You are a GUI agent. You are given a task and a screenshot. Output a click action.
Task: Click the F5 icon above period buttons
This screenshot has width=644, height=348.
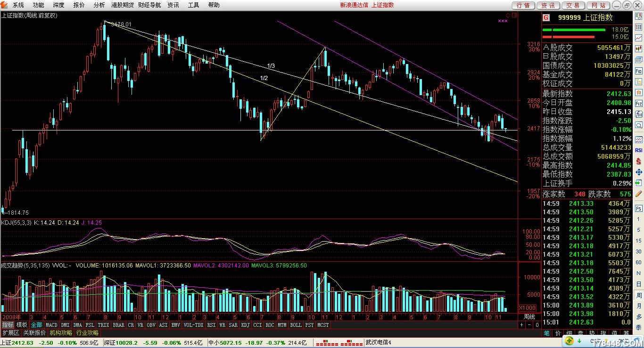638,208
